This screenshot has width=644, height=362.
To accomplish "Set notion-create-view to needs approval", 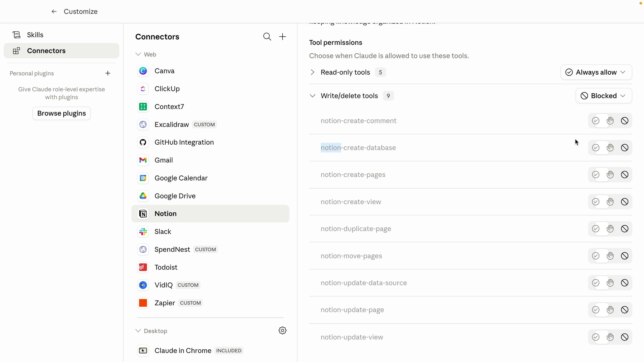I will [610, 202].
